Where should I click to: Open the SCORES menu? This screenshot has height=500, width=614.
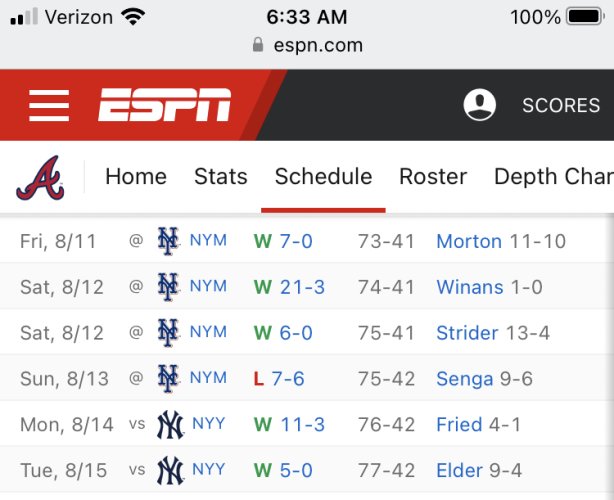click(561, 105)
